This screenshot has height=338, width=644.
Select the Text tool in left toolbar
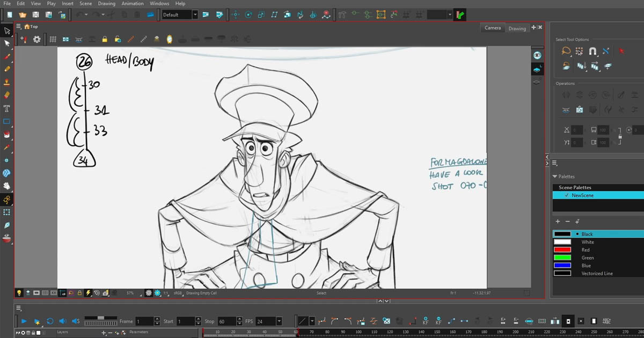click(7, 108)
